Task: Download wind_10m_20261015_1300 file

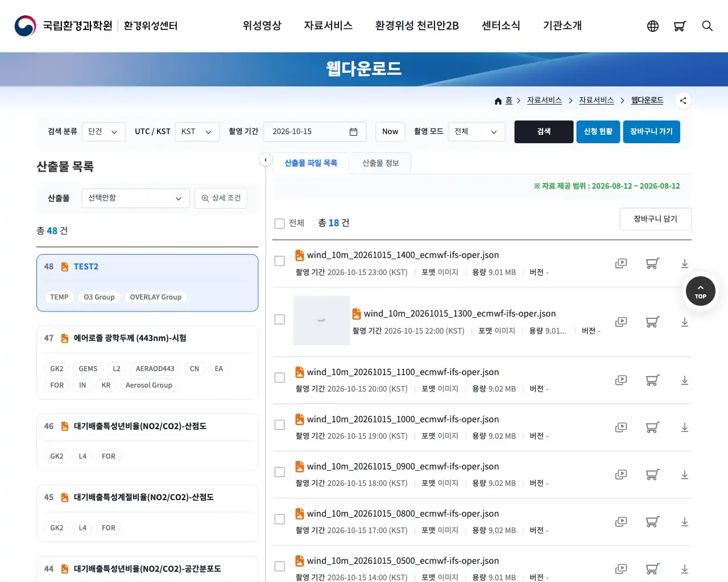Action: [x=685, y=322]
